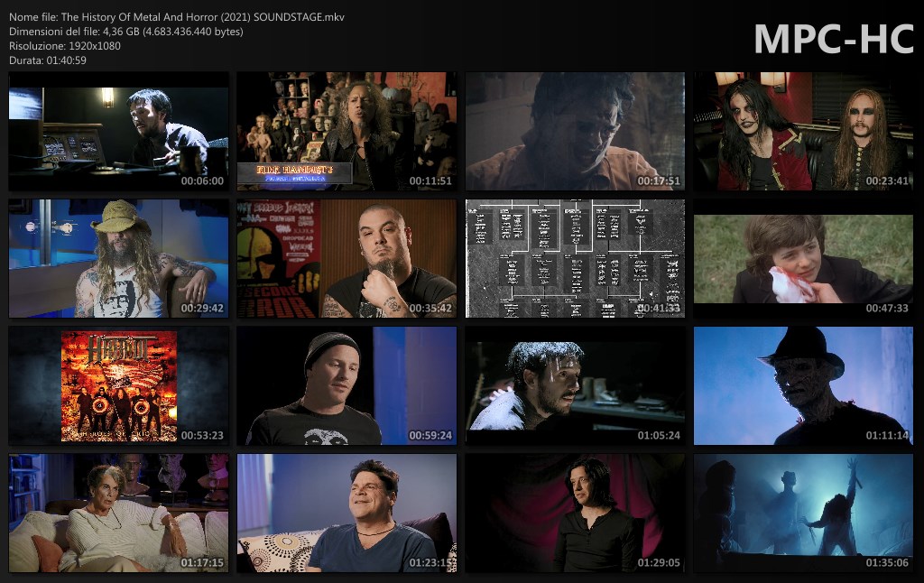Click the thumbnail timestamped 00:35:42

tap(346, 258)
